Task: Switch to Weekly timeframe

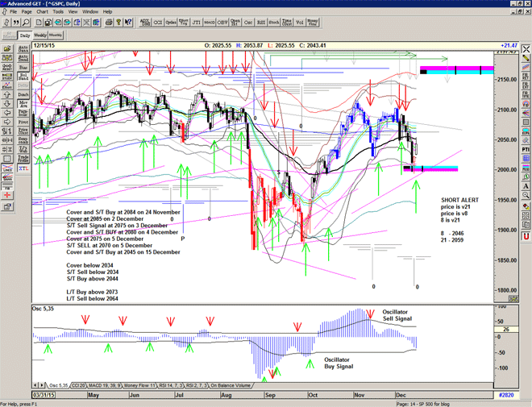Action: coord(39,35)
